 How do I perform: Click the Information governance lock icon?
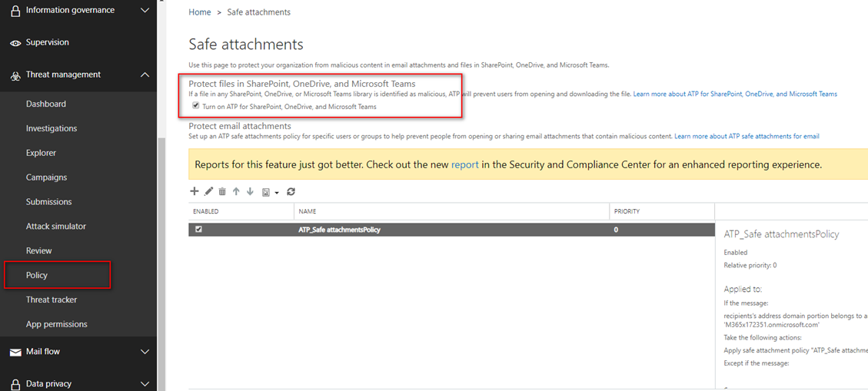(x=15, y=11)
